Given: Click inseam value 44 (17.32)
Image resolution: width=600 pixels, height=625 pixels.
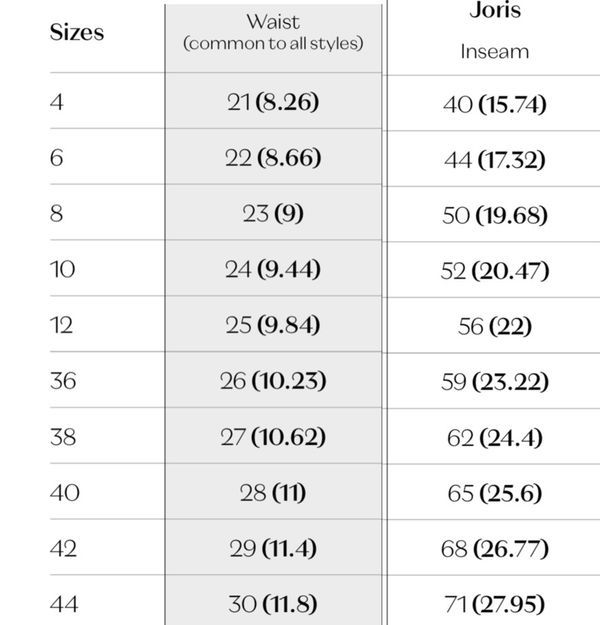Looking at the screenshot, I should click(x=494, y=159).
